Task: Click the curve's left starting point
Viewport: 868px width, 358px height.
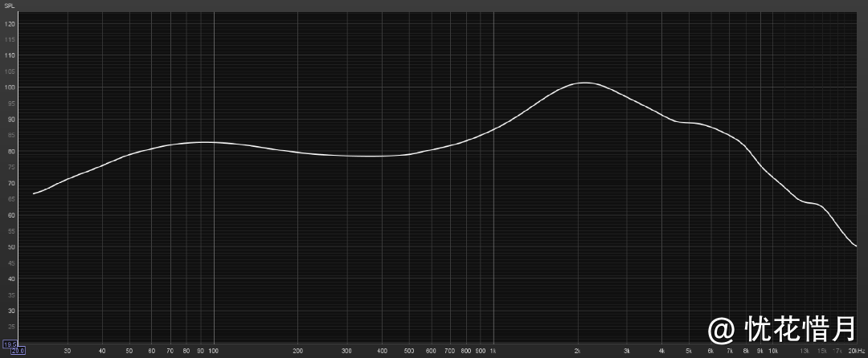Action: coord(34,193)
